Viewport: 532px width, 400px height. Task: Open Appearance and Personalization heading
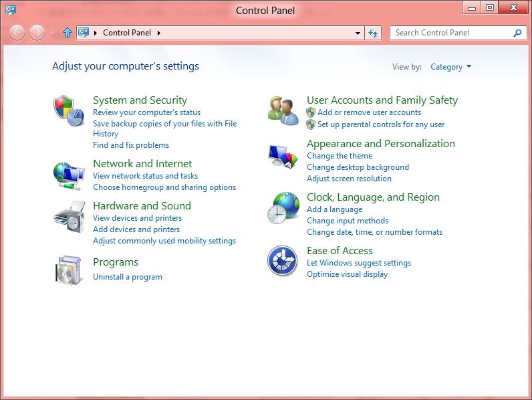pyautogui.click(x=381, y=144)
